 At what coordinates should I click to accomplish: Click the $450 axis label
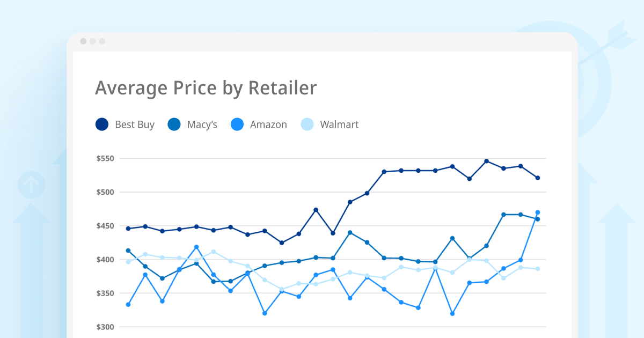(x=105, y=226)
